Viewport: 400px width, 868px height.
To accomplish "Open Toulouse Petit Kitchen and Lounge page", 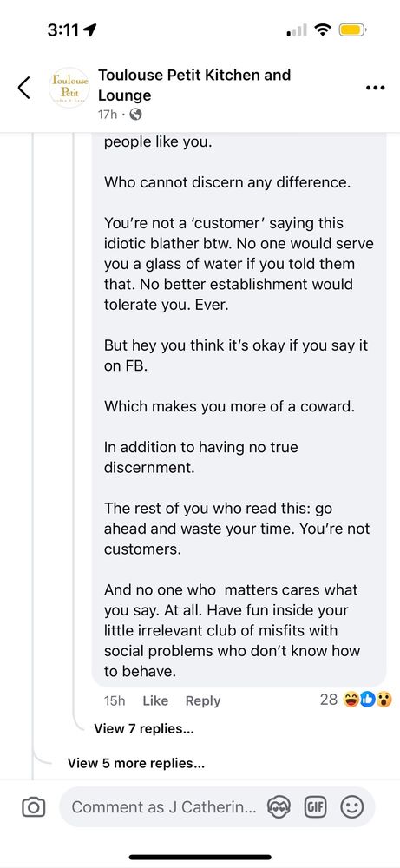I will point(194,85).
